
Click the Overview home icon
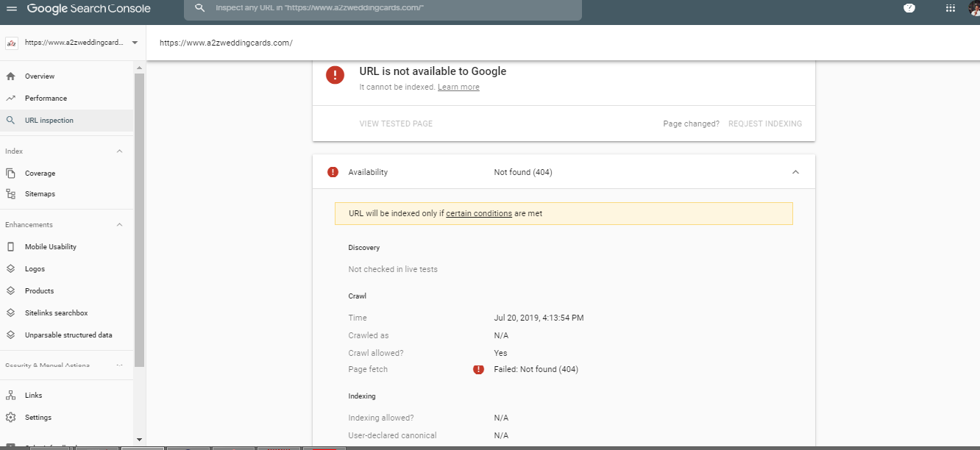[10, 76]
